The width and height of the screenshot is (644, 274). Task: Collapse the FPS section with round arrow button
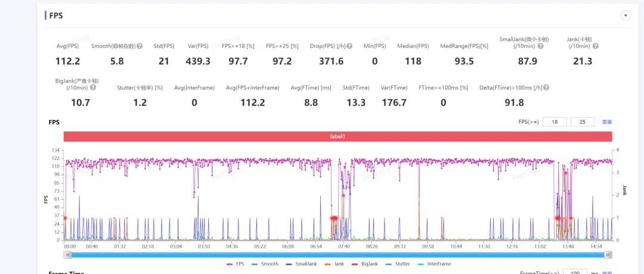click(626, 16)
